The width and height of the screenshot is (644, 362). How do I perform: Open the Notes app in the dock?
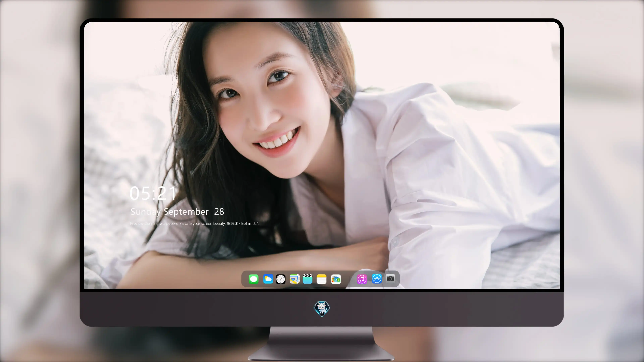pos(321,279)
